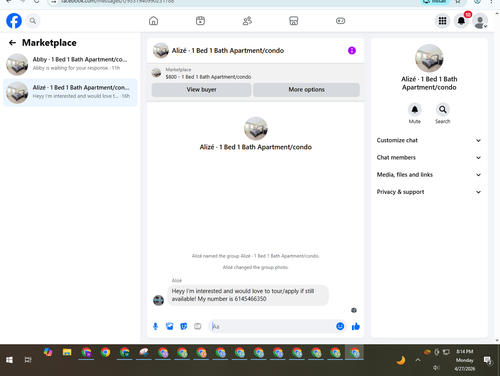
Task: Open the Friends icon in top navigation
Action: (247, 21)
